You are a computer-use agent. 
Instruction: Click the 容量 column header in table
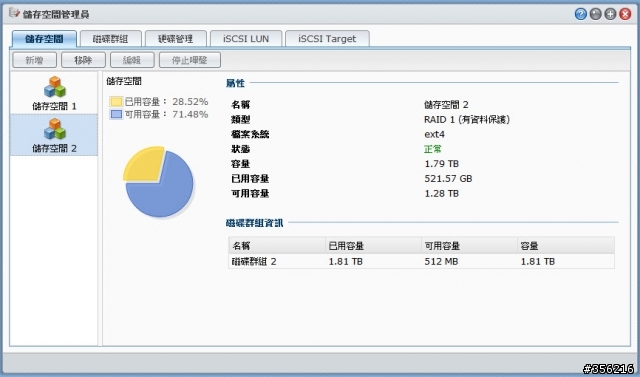[566, 246]
